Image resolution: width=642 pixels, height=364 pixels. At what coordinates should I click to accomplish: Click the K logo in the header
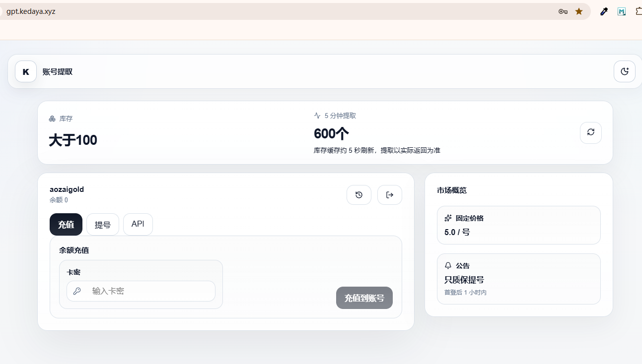click(x=26, y=72)
